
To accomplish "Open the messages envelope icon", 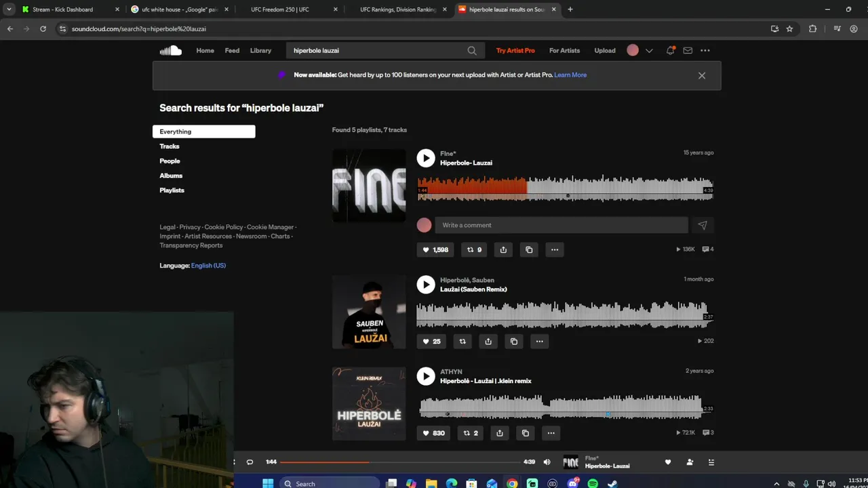I will tap(688, 50).
